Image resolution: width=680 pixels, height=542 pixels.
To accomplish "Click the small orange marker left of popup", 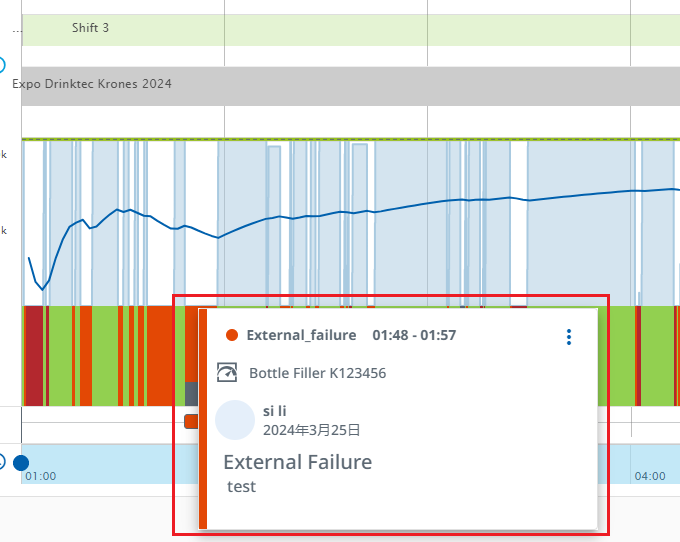I will click(x=190, y=421).
